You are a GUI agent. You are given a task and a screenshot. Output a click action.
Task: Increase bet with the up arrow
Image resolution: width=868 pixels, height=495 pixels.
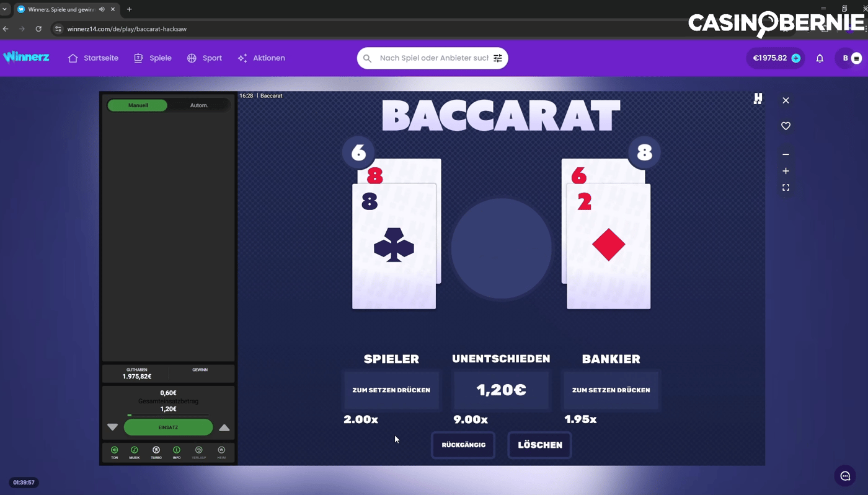click(x=224, y=427)
